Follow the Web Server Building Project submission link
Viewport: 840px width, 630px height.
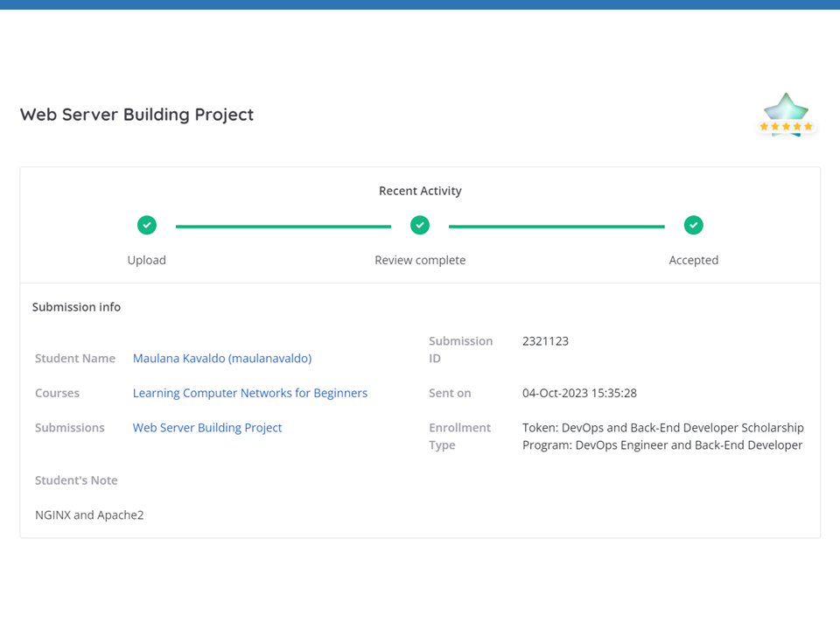207,428
